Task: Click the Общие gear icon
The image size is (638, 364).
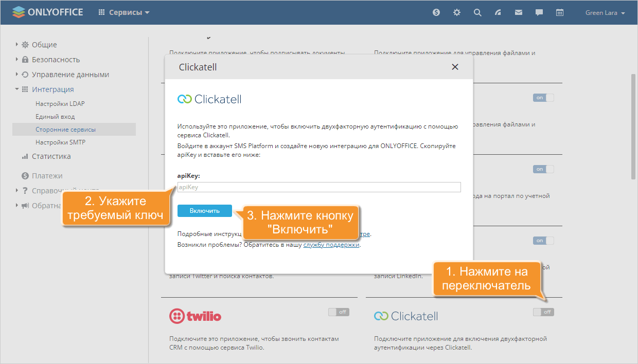Action: 25,45
